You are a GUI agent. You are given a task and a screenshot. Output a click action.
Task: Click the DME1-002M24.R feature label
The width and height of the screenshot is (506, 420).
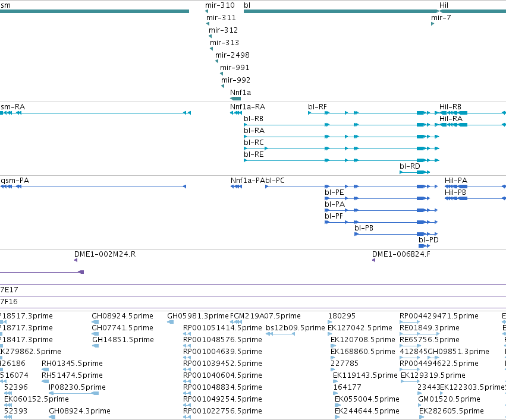(x=105, y=254)
